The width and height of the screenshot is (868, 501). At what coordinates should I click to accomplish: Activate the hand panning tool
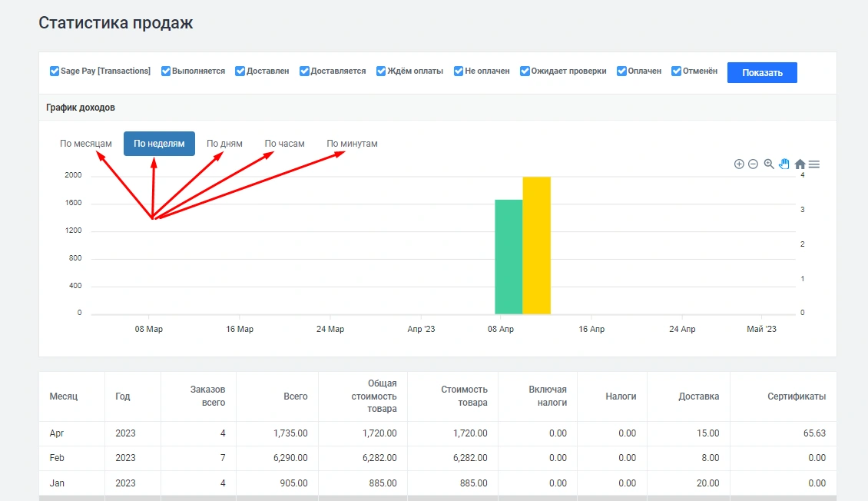[784, 164]
